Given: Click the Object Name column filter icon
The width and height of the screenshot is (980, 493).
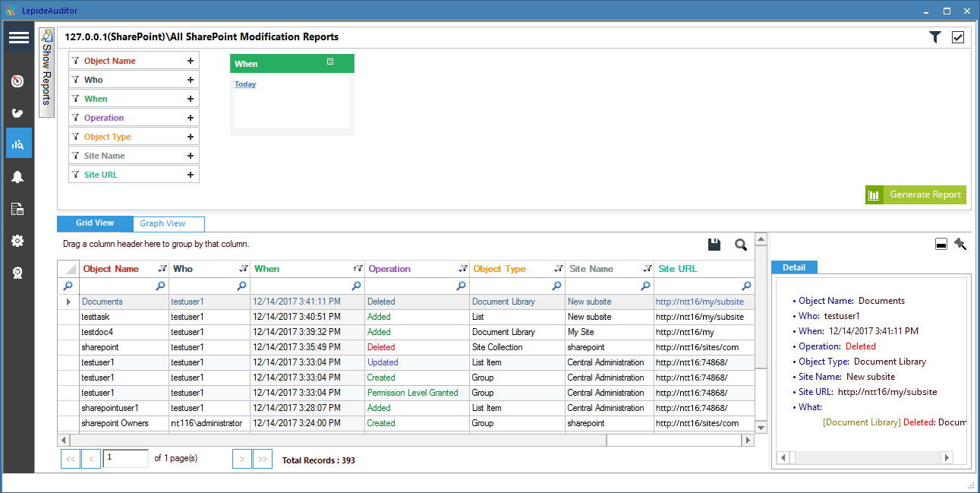Looking at the screenshot, I should coord(162,268).
